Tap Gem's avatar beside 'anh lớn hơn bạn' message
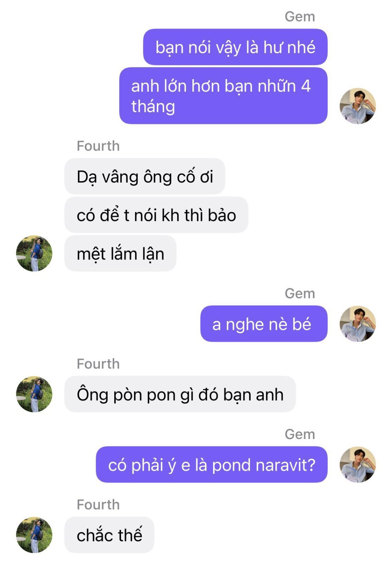Viewport: 392px width, 572px height. 358,106
